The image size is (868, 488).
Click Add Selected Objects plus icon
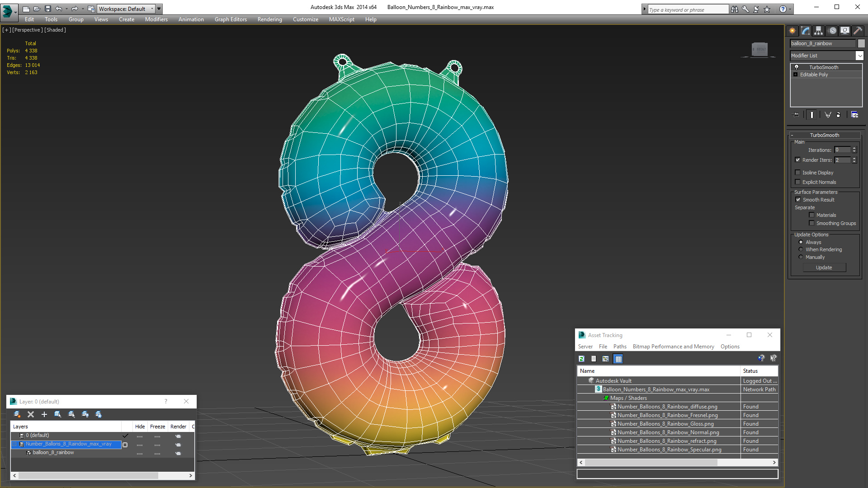(x=44, y=414)
